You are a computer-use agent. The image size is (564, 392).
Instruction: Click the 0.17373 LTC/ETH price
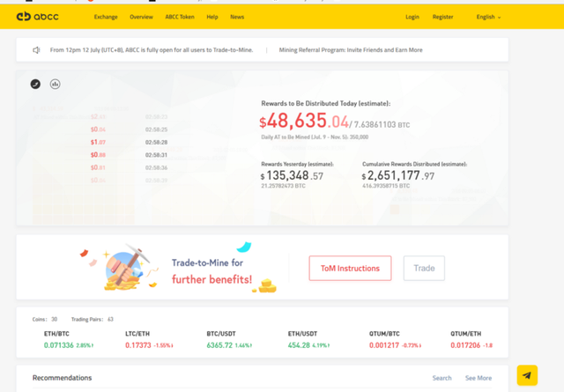pos(138,345)
